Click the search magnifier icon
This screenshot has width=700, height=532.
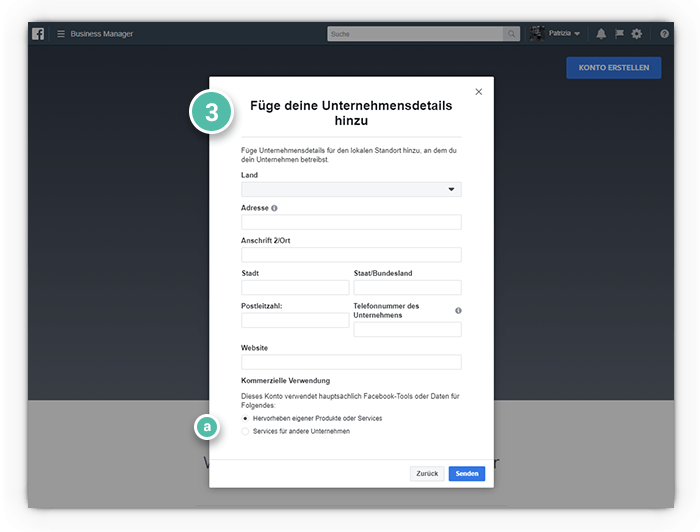click(512, 34)
